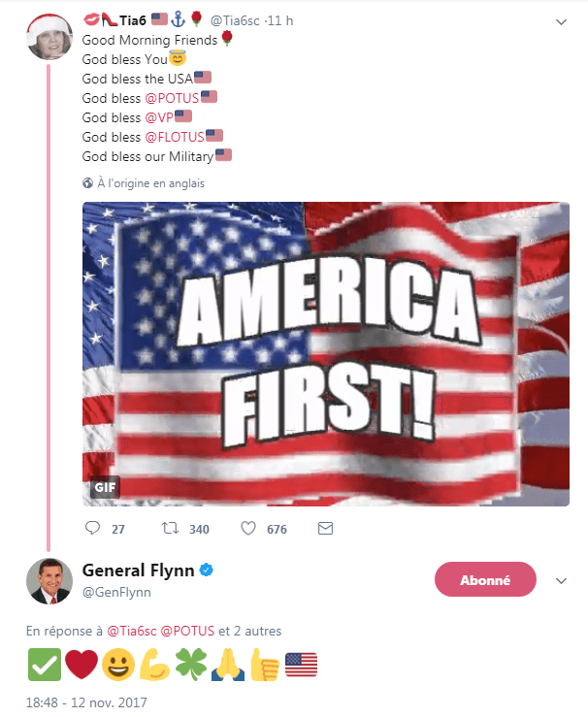
Task: Click the @GenFlynn handle
Action: [x=116, y=592]
